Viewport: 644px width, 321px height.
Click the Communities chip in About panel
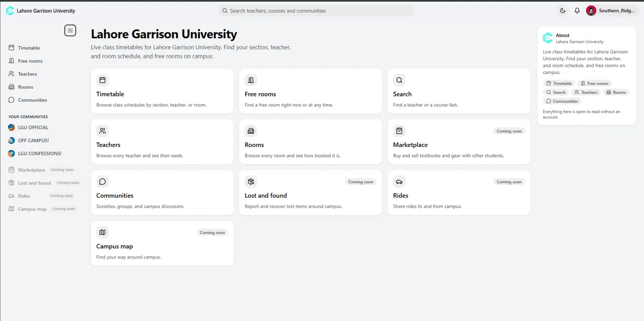pyautogui.click(x=562, y=101)
